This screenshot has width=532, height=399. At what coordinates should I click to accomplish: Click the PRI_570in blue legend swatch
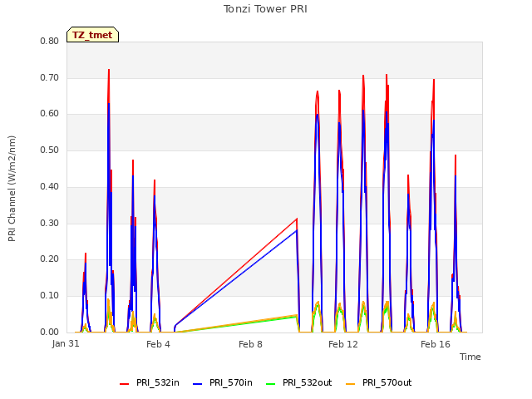tap(198, 384)
